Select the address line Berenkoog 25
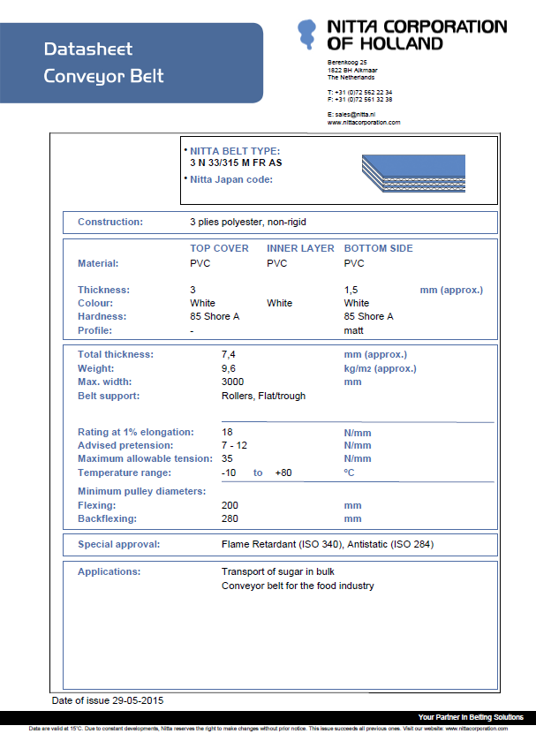 (347, 62)
